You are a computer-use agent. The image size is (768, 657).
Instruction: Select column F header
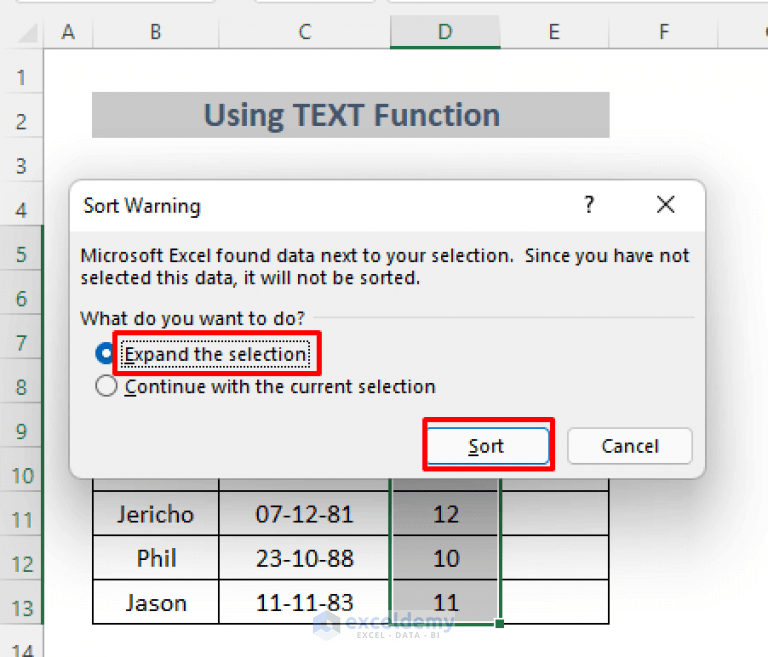click(x=664, y=32)
